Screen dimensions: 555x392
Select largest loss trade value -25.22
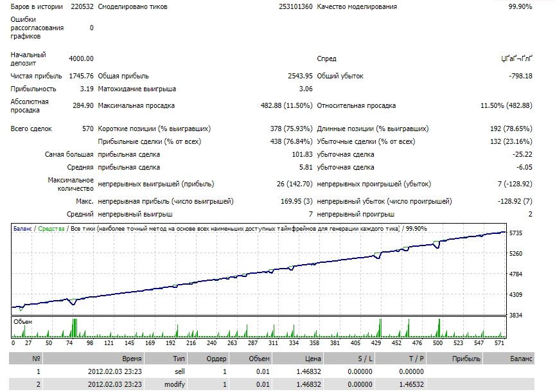[x=522, y=154]
